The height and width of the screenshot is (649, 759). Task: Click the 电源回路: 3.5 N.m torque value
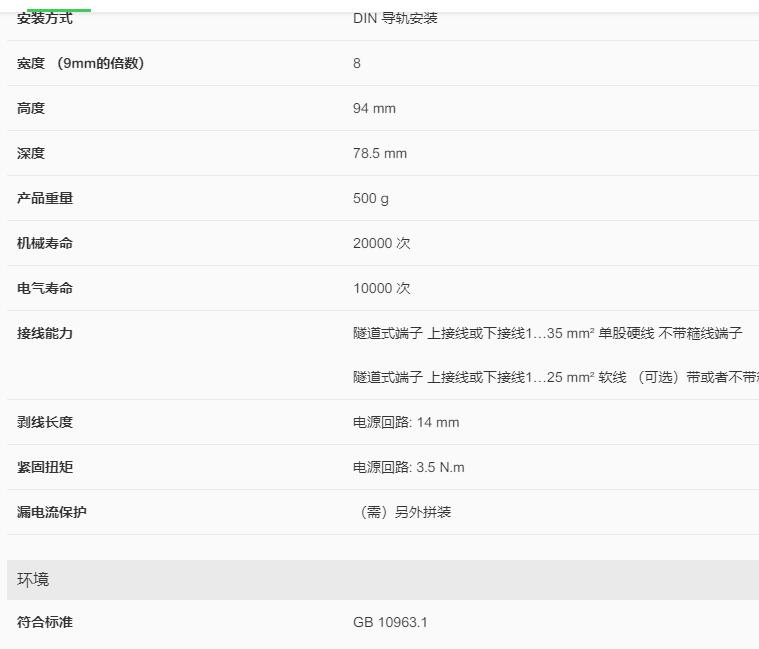point(408,467)
